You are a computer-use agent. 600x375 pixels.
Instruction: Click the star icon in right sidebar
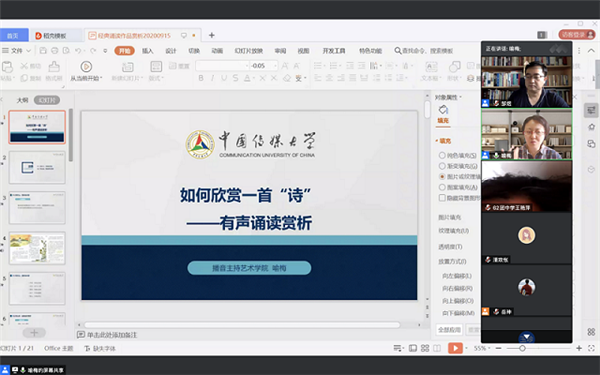(591, 127)
